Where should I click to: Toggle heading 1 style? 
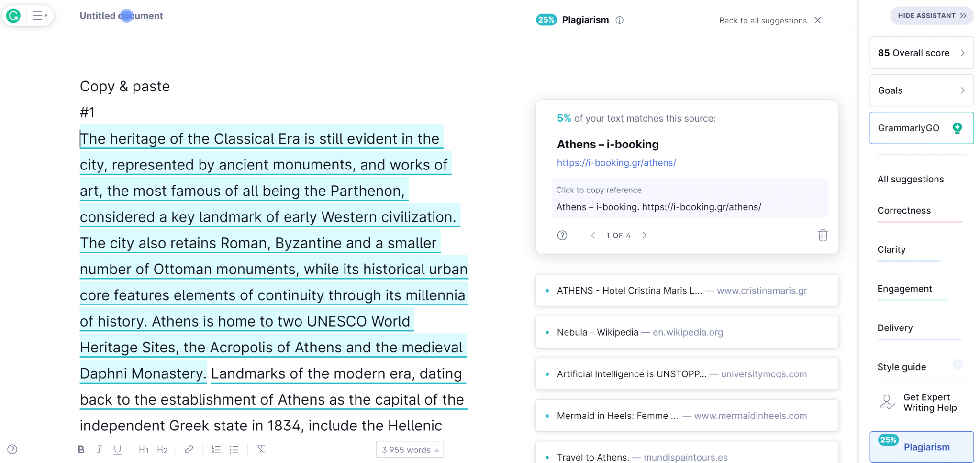[x=143, y=450]
